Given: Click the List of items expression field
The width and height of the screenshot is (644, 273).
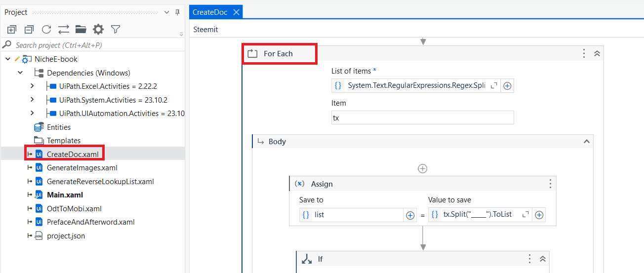Looking at the screenshot, I should (x=416, y=85).
